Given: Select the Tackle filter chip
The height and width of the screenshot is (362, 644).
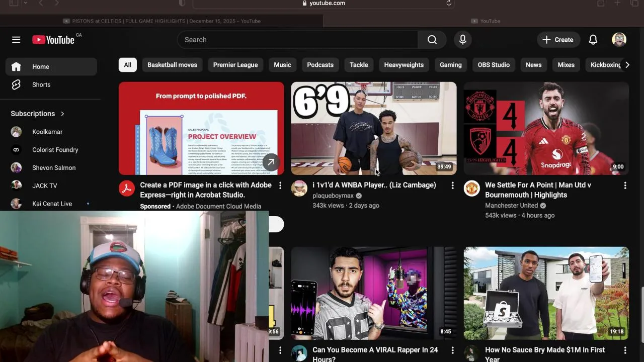Looking at the screenshot, I should 359,65.
